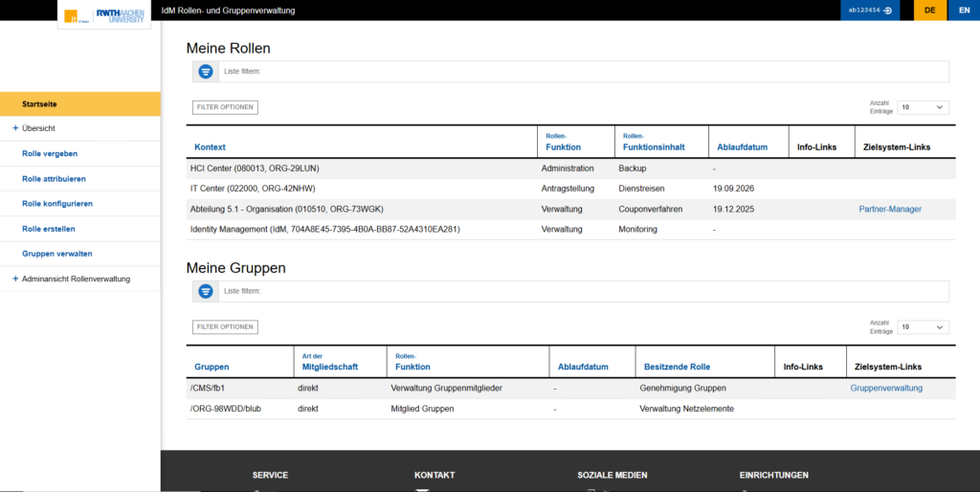Click the Monitoring cell
Image resolution: width=980 pixels, height=492 pixels.
(637, 230)
